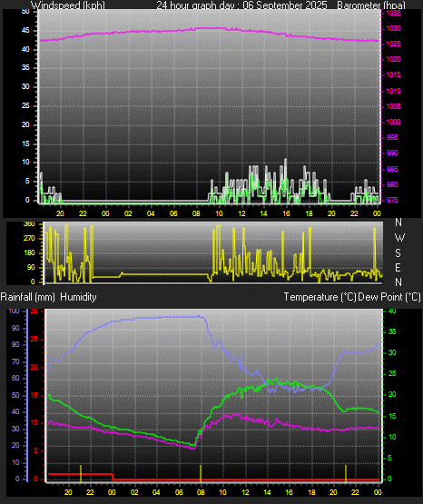Viewport: 423px width, 504px height.
Task: Select the 1030 barometer scale label
Action: 393,29
